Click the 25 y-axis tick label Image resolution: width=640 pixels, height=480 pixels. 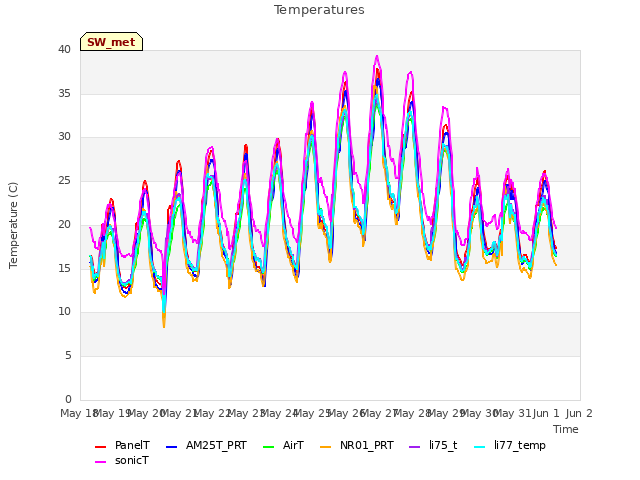tap(64, 180)
